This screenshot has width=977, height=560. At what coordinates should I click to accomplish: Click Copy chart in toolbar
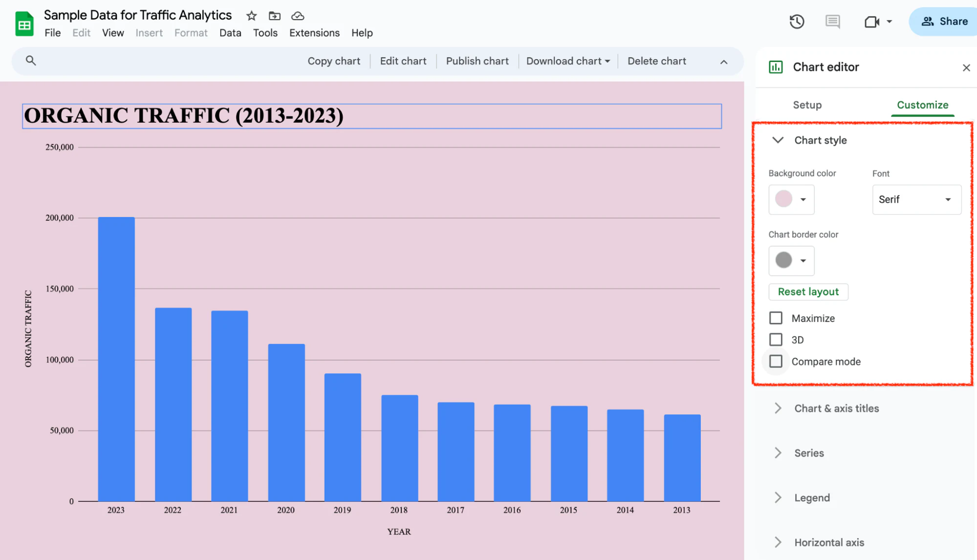(x=334, y=61)
